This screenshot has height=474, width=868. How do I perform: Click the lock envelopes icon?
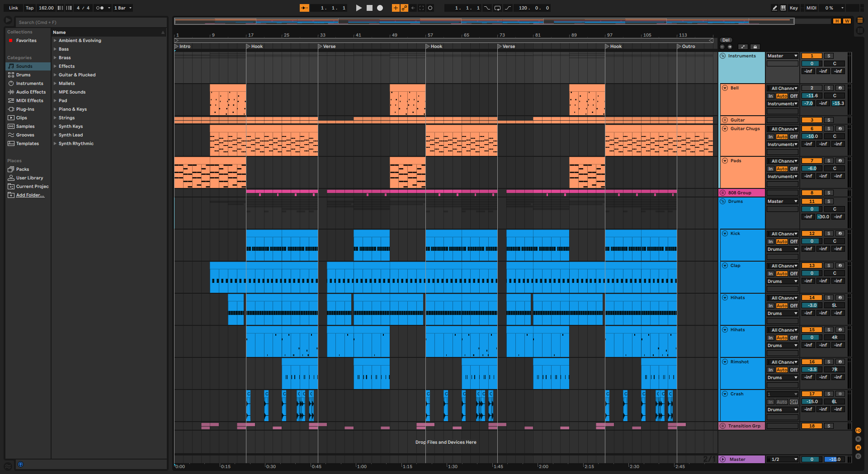[x=755, y=47]
